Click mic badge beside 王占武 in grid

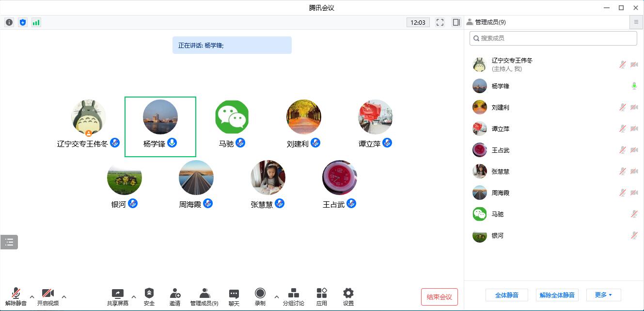[351, 204]
